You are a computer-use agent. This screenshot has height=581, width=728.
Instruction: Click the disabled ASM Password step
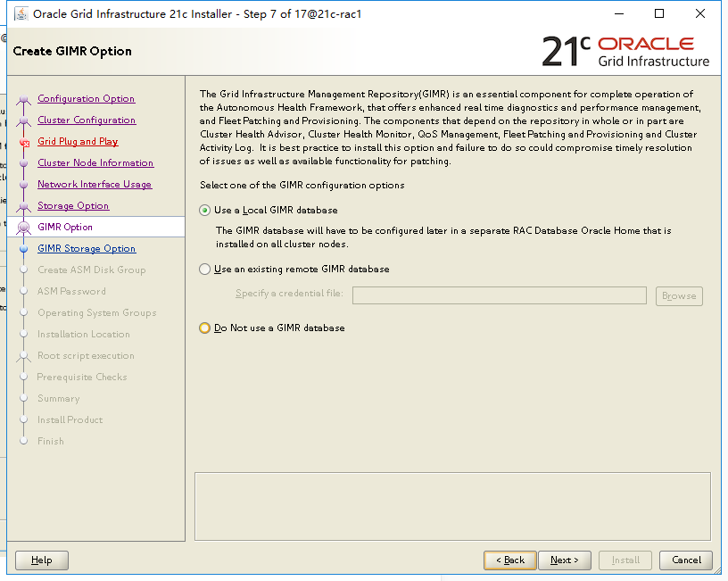[x=71, y=291]
